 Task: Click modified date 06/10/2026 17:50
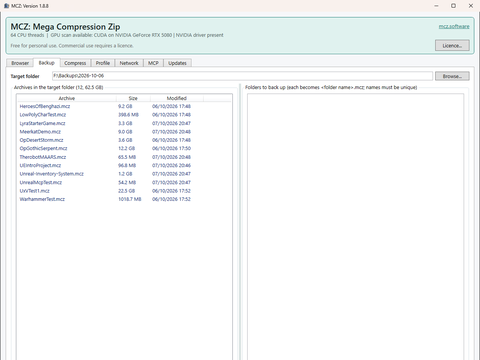171,148
